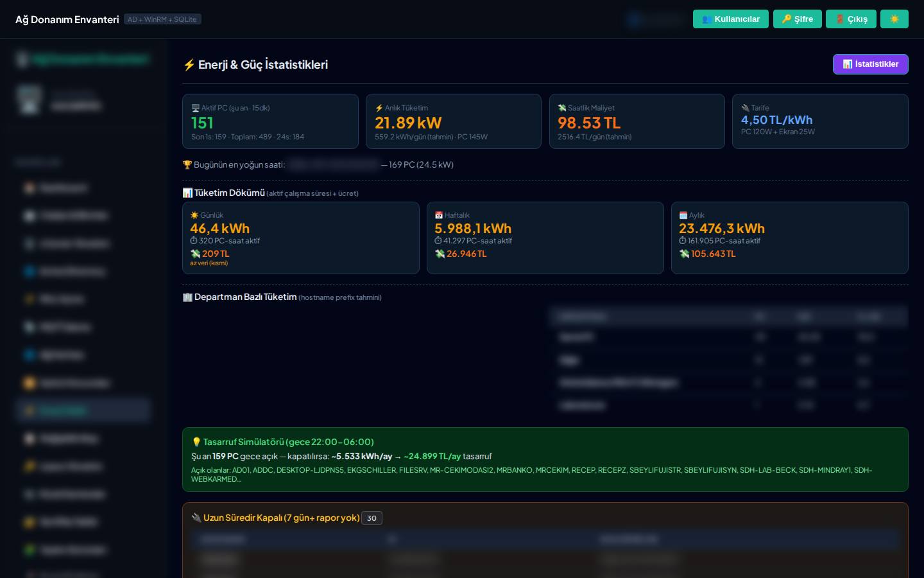Click the clock icon beside 320 PC-saat aktif
The height and width of the screenshot is (578, 924).
[194, 241]
